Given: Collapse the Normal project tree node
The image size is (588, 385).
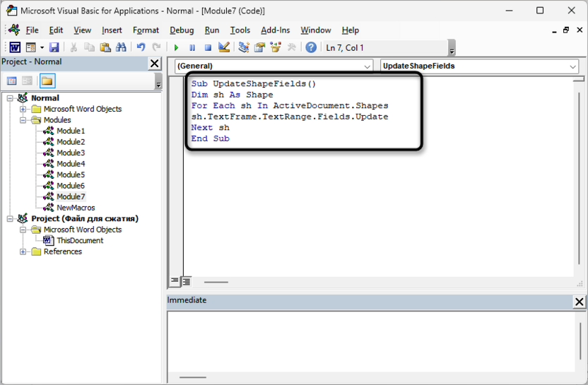Looking at the screenshot, I should [x=10, y=98].
